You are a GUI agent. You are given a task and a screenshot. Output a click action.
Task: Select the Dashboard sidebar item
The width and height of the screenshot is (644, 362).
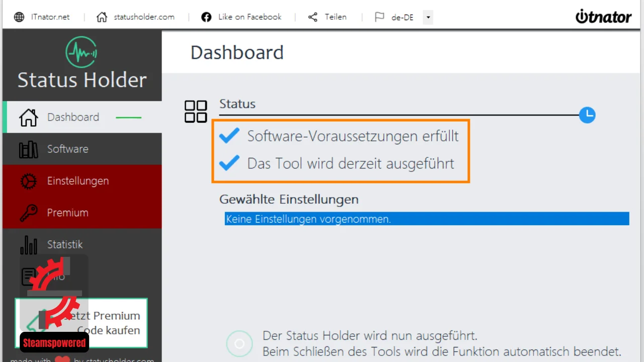coord(82,117)
